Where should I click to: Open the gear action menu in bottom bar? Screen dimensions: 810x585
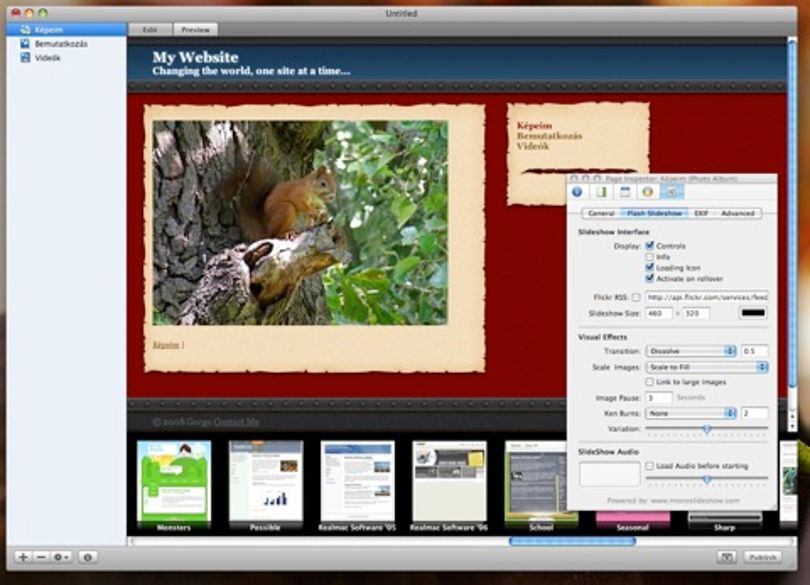coord(61,557)
